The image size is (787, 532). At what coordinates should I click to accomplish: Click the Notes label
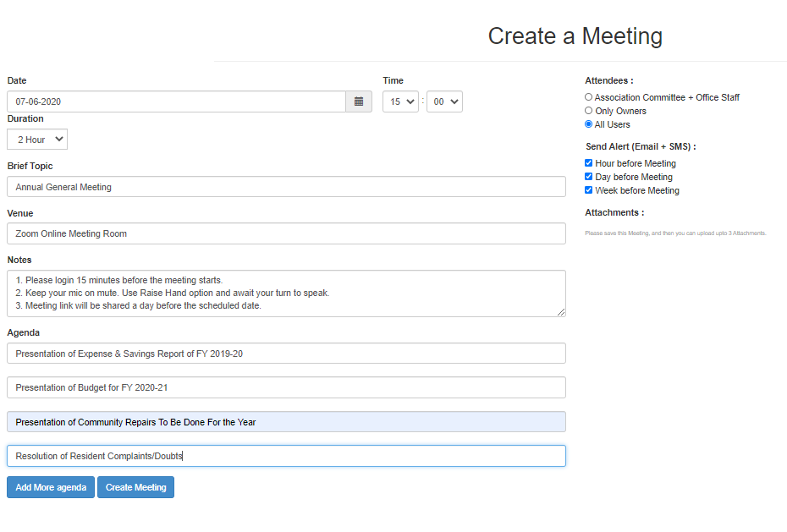pos(19,260)
